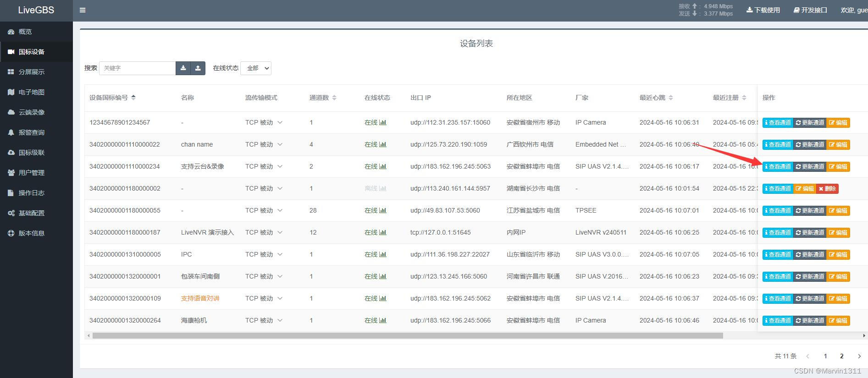Open status chart icon for 支持语音对讲 row
The height and width of the screenshot is (378, 868).
pos(383,298)
